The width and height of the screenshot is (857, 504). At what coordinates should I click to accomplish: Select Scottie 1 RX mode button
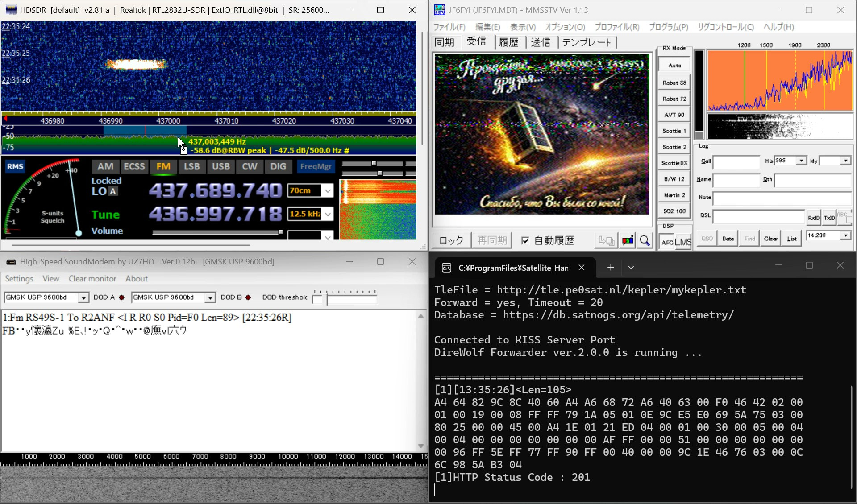tap(674, 131)
